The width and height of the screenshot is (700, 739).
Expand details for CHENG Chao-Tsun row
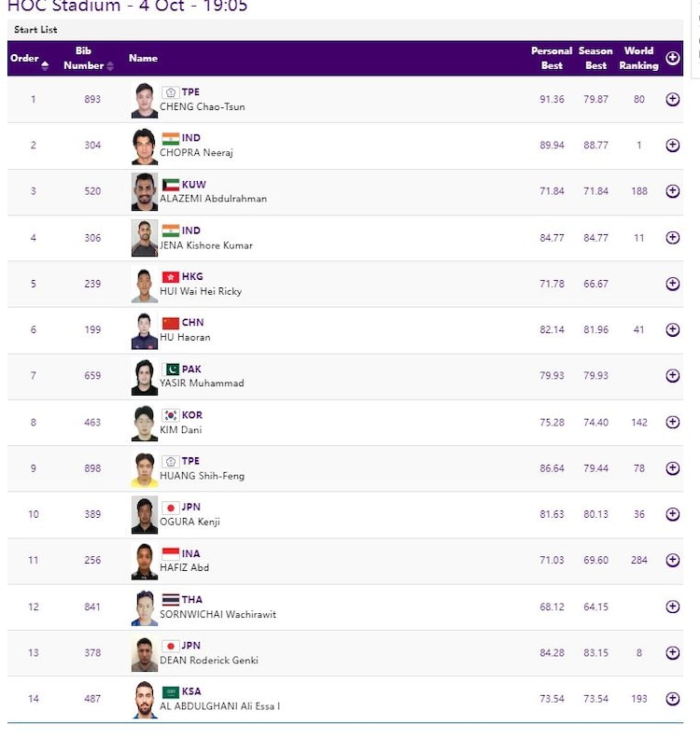pos(672,99)
